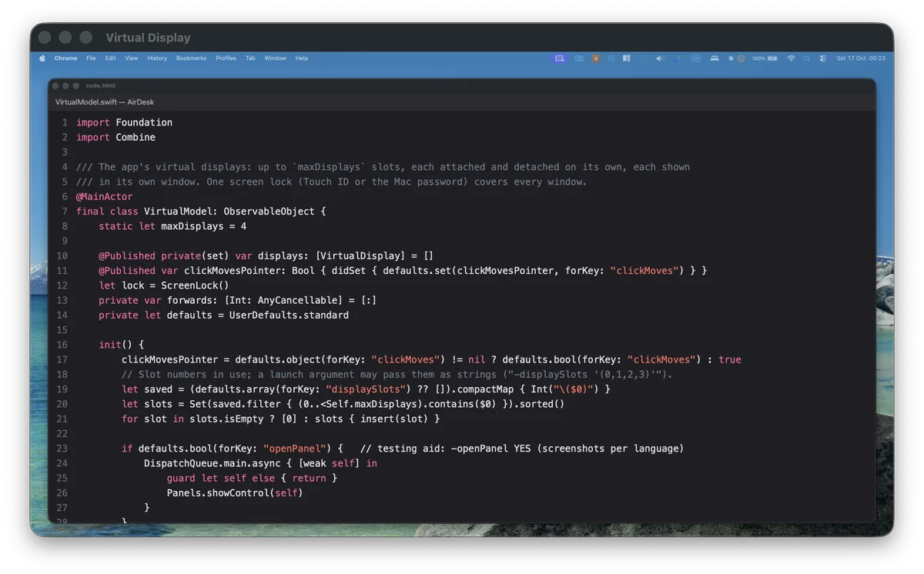Click the bed sleep icon in menu bar

(x=715, y=58)
